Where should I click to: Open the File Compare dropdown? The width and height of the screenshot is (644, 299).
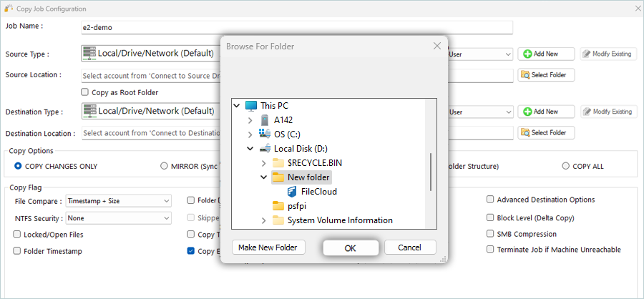click(117, 201)
